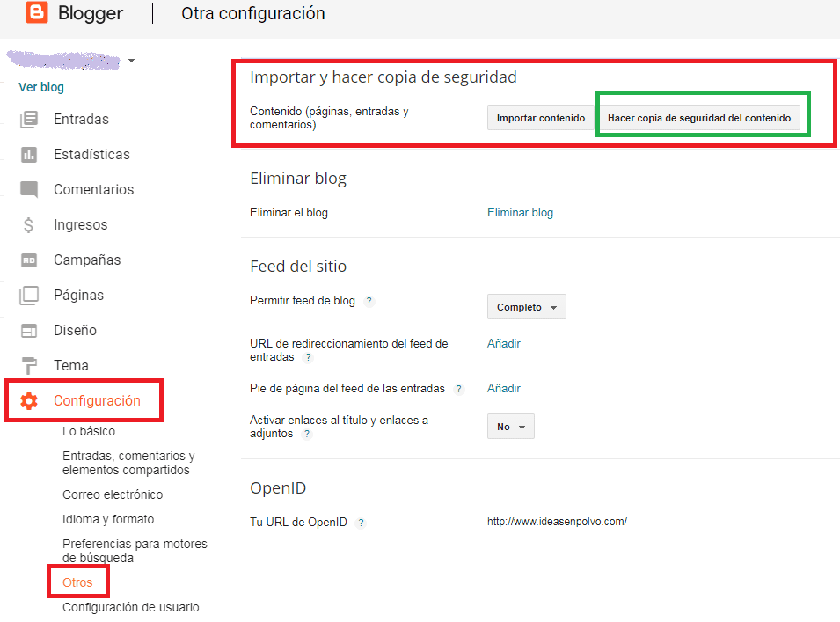This screenshot has width=840, height=622.
Task: Click the Feed del sitio heading
Action: click(298, 267)
